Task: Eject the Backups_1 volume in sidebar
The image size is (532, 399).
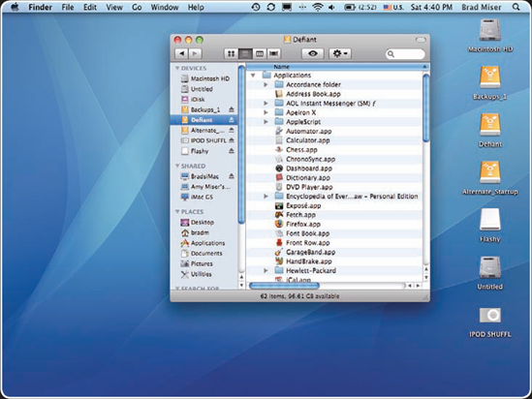Action: [x=232, y=109]
